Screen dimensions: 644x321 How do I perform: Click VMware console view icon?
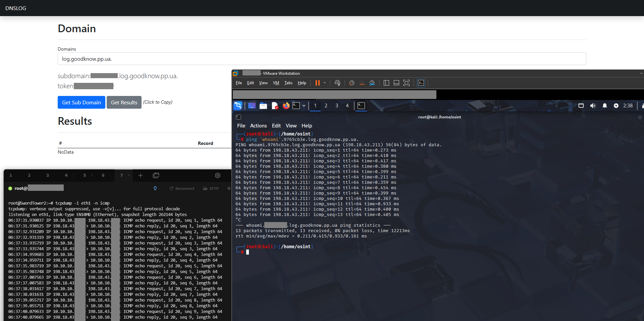click(x=421, y=83)
